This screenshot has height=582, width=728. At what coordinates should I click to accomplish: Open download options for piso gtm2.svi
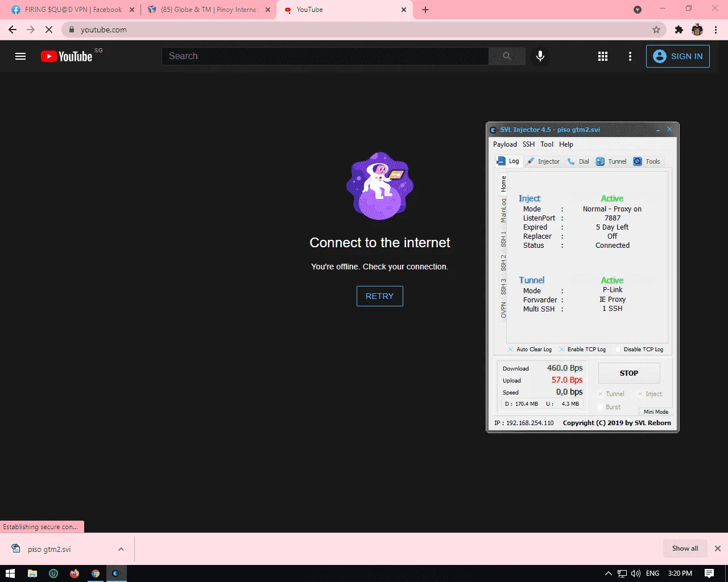(121, 549)
